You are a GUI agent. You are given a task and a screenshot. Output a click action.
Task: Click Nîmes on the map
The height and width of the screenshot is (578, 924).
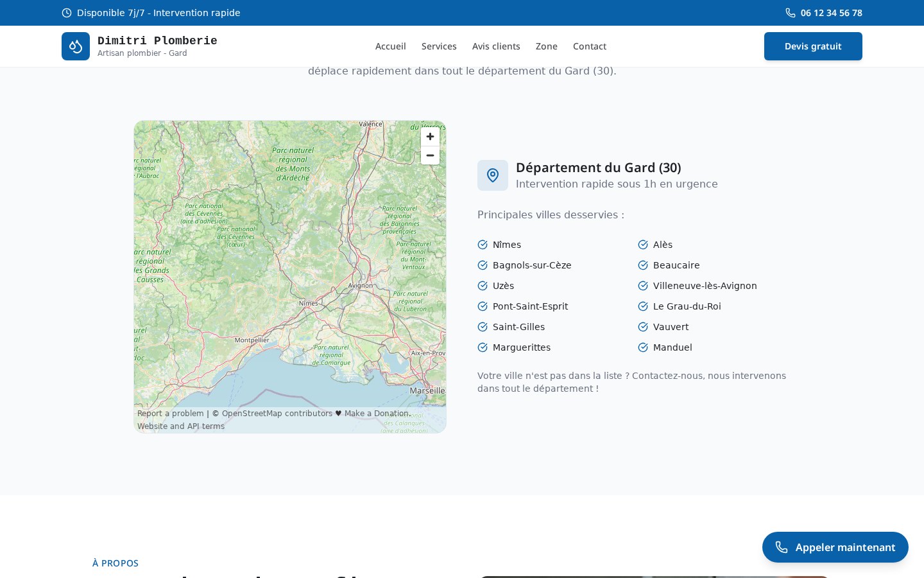point(308,303)
